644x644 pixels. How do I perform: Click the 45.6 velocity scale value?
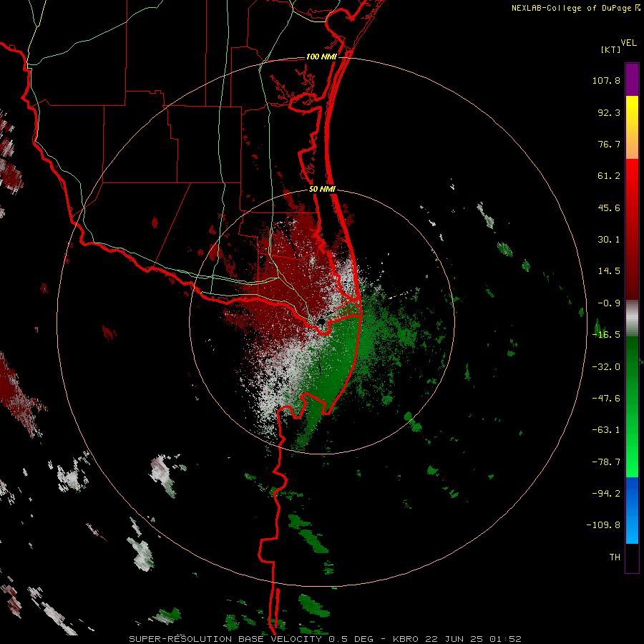click(x=609, y=208)
